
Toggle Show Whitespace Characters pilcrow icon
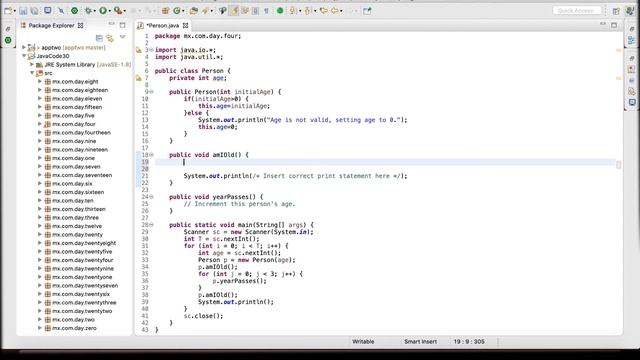(x=266, y=11)
